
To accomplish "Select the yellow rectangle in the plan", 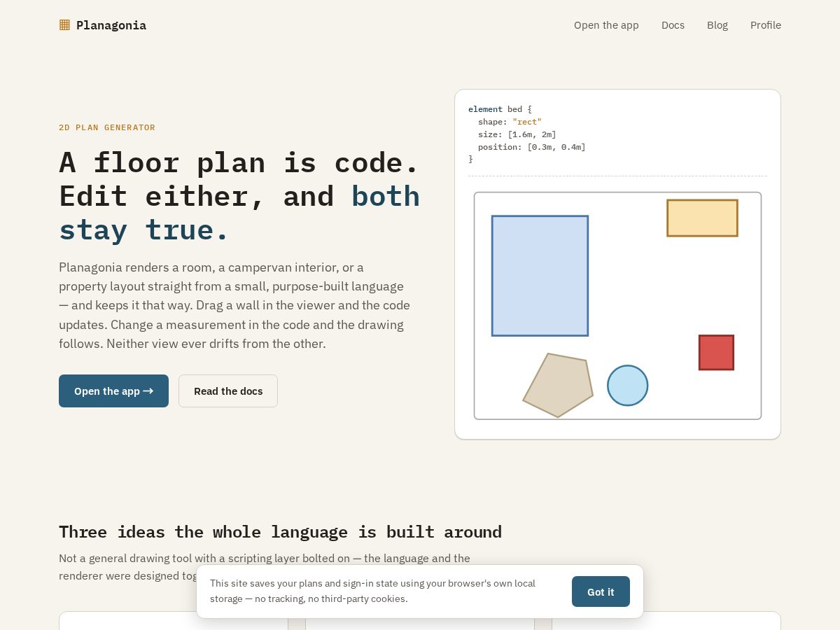I will click(702, 218).
